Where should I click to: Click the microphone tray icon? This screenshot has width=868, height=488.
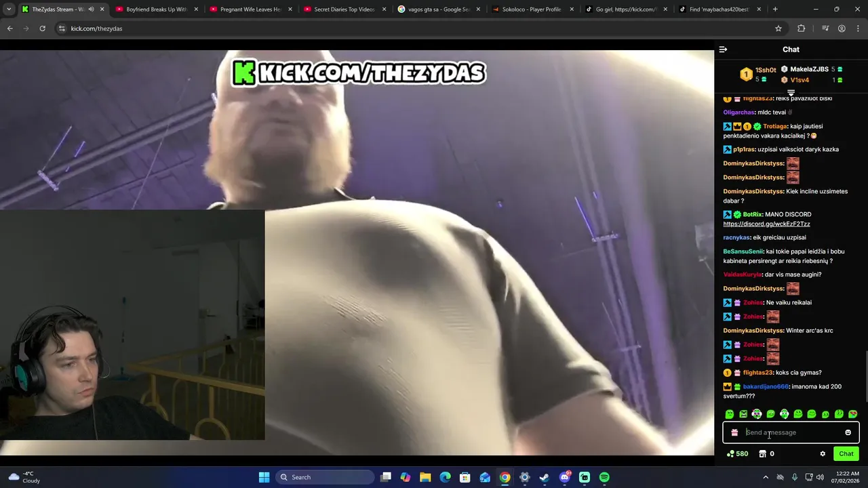[x=795, y=477]
